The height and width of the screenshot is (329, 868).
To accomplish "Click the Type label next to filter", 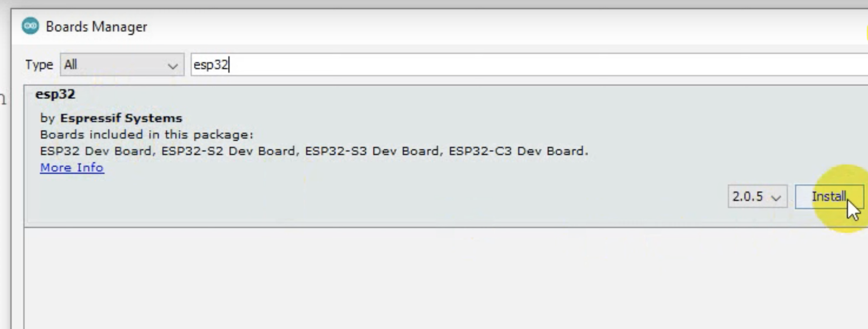I will [x=39, y=64].
